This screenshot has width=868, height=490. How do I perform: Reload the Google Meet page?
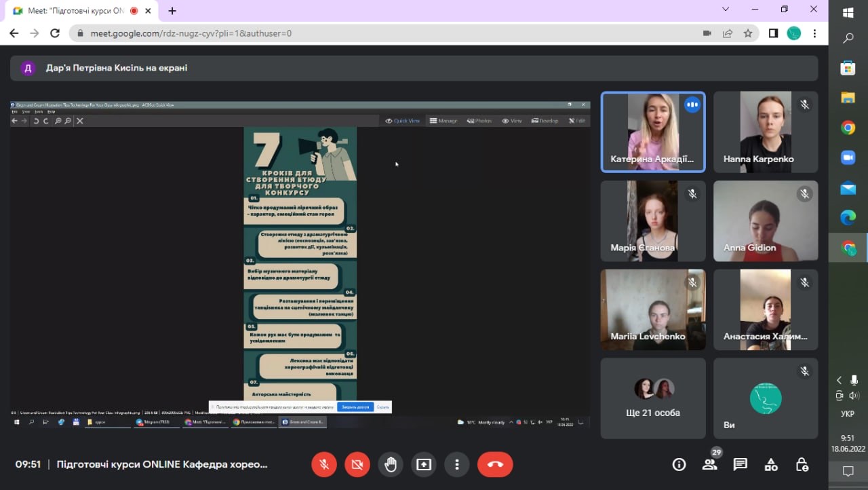[x=56, y=33]
